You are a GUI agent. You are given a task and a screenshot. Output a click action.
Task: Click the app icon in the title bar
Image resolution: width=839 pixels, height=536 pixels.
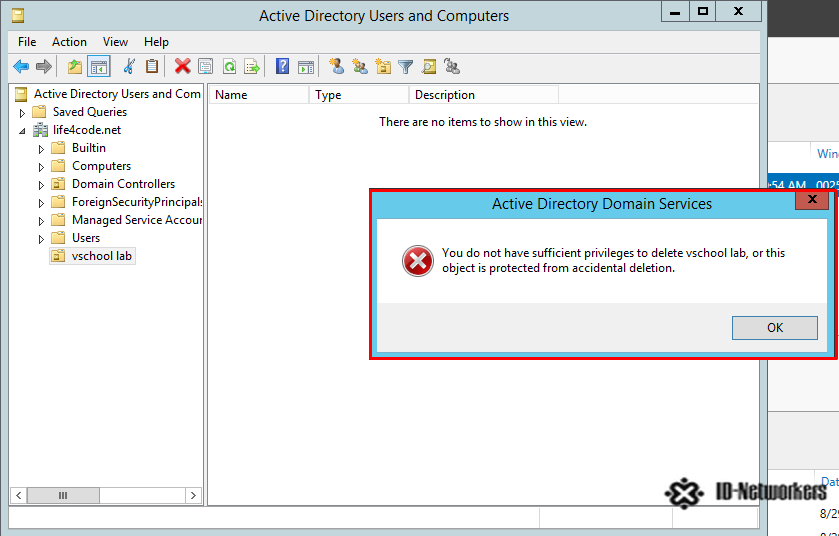point(18,16)
